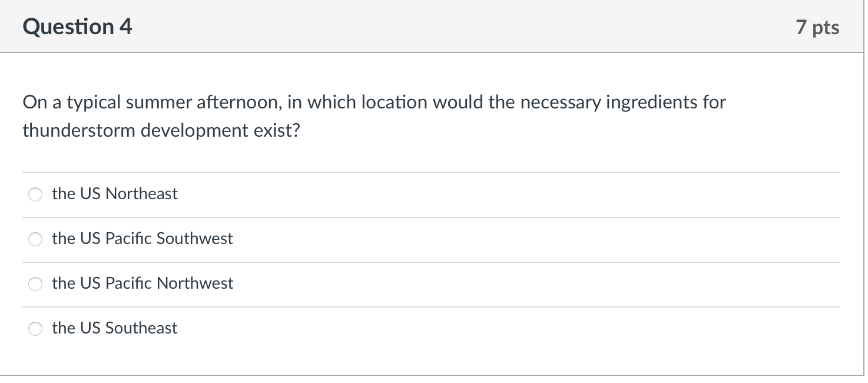The width and height of the screenshot is (868, 383).
Task: Click the 'the US Pacific Northwest' answer text
Action: (x=142, y=284)
